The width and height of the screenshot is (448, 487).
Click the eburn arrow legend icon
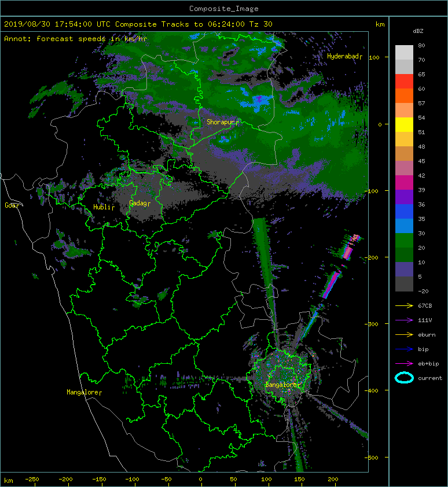point(404,334)
